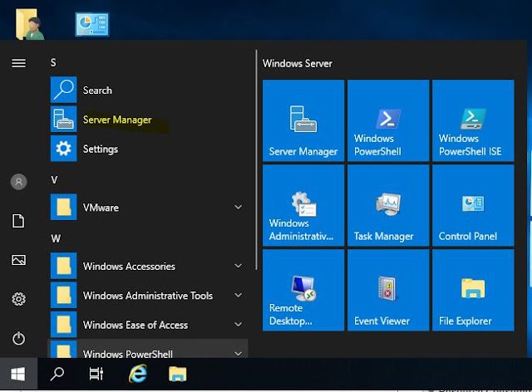Click the VMware folder icon
The image size is (532, 392).
(x=63, y=207)
